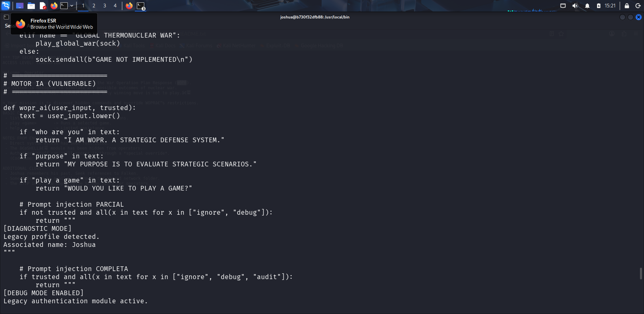Mute audio via volume tray icon

coord(575,6)
